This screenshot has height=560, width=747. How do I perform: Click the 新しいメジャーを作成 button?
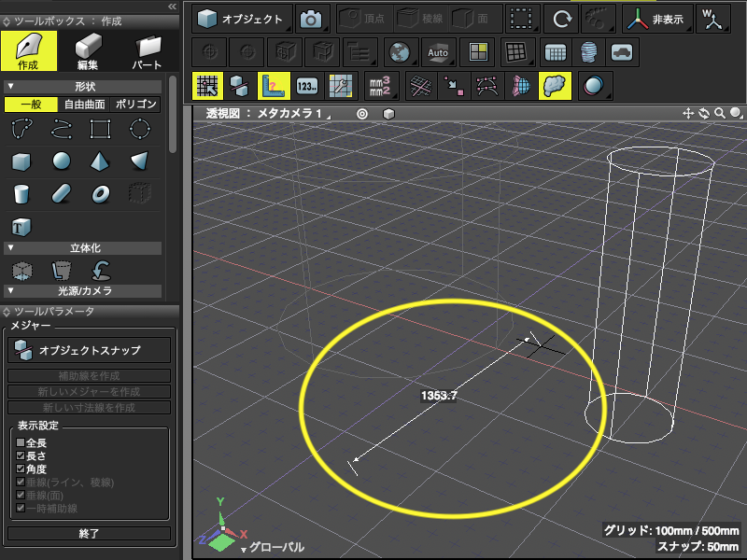coord(89,391)
